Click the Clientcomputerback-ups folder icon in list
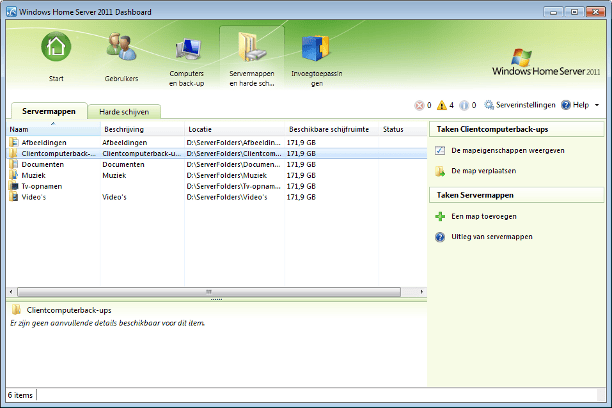 [x=14, y=153]
